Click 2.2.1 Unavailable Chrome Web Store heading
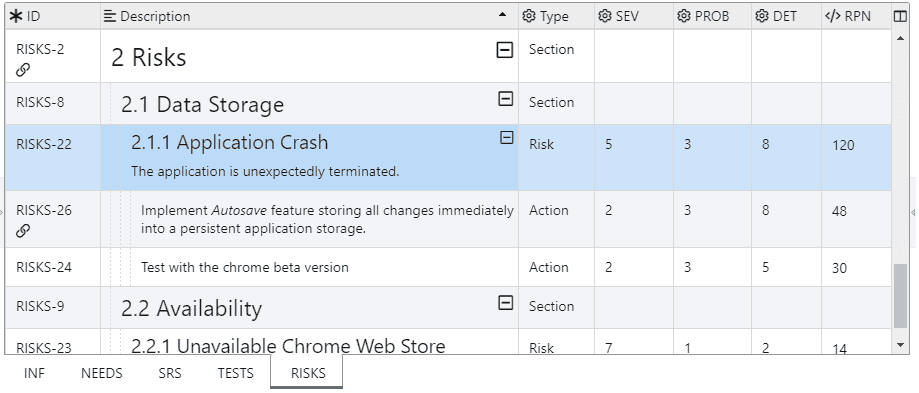The width and height of the screenshot is (919, 393). (288, 346)
